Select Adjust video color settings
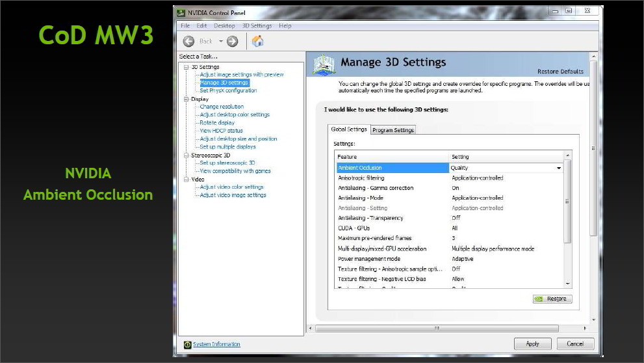This screenshot has height=363, width=644. [x=231, y=187]
